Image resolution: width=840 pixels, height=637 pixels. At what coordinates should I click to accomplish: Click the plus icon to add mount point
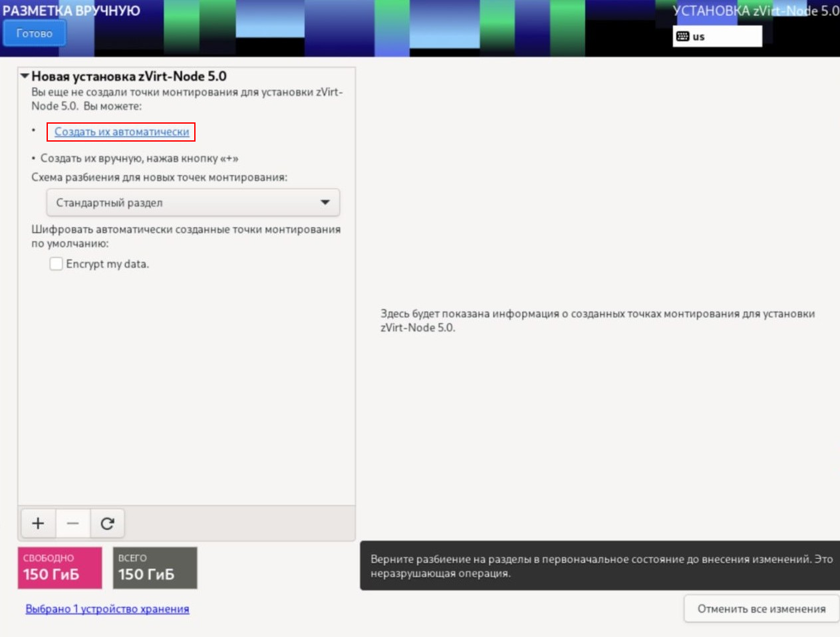39,523
